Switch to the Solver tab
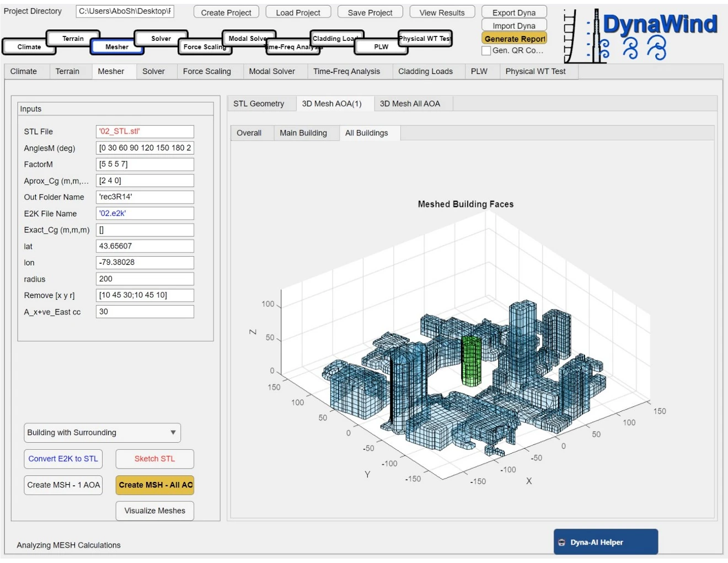This screenshot has width=728, height=563. [154, 71]
